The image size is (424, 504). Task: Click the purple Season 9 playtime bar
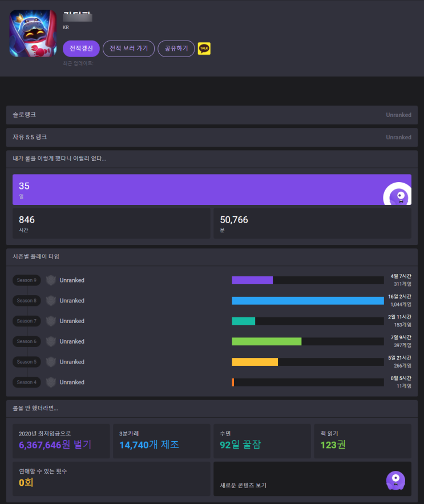click(252, 280)
